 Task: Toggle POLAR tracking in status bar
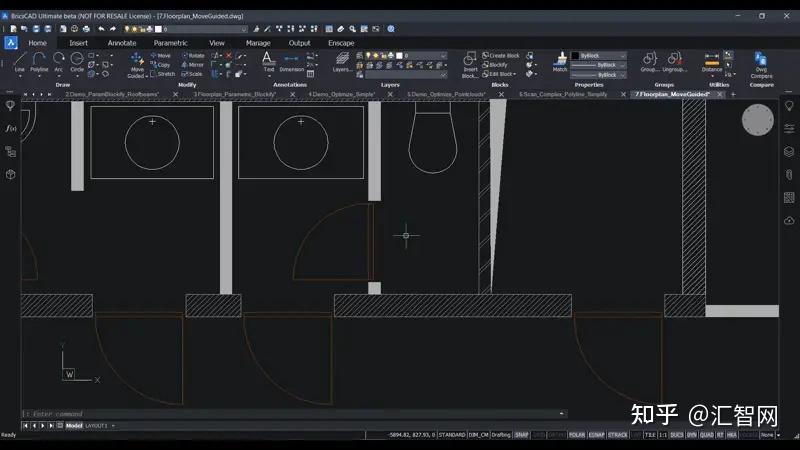tap(577, 435)
